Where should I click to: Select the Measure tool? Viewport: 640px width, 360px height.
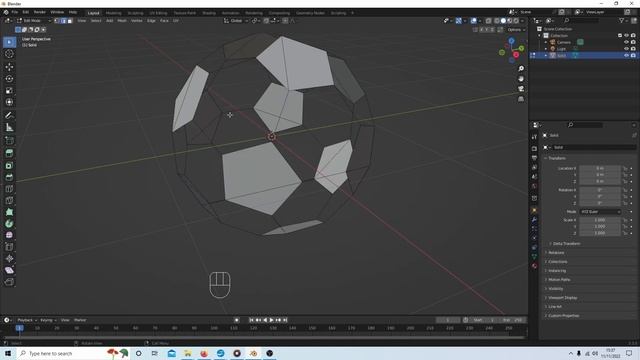click(x=9, y=127)
